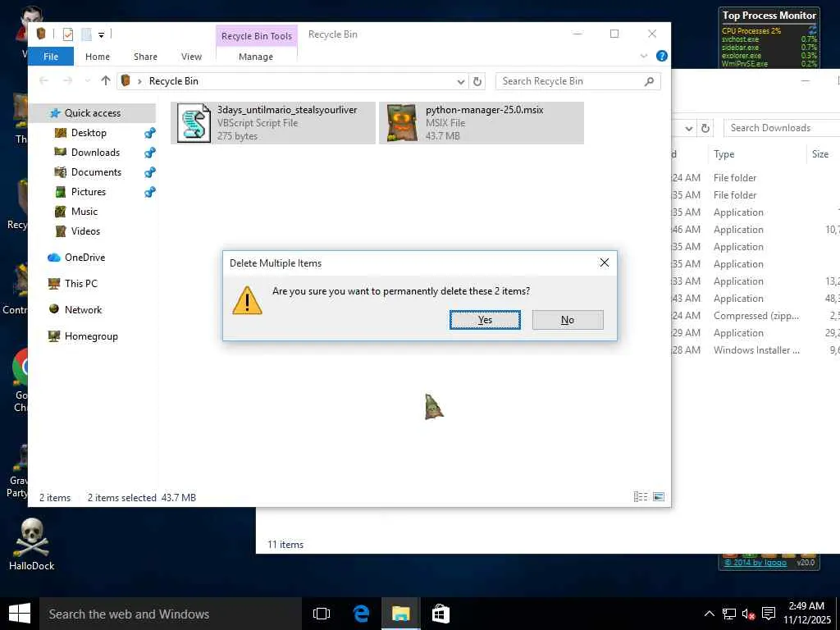Switch to large icons view layout icon

[659, 496]
